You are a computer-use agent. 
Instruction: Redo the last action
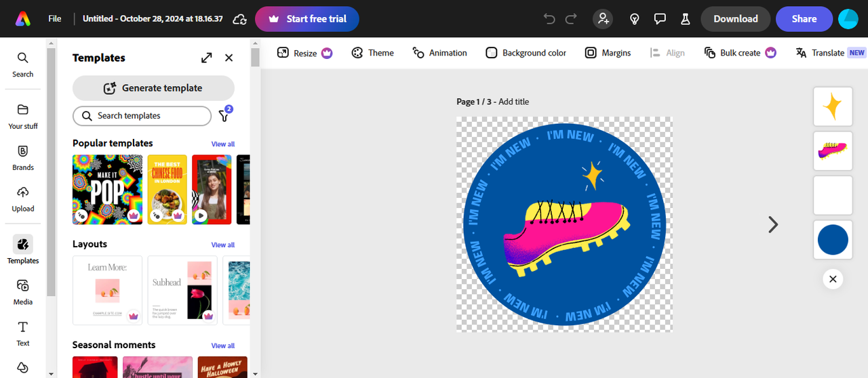(x=571, y=19)
